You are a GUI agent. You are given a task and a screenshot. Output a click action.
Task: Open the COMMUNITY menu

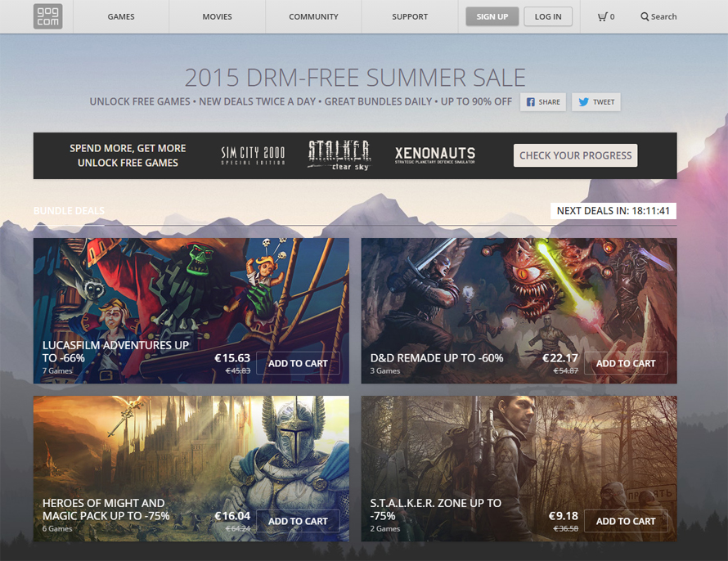point(313,16)
